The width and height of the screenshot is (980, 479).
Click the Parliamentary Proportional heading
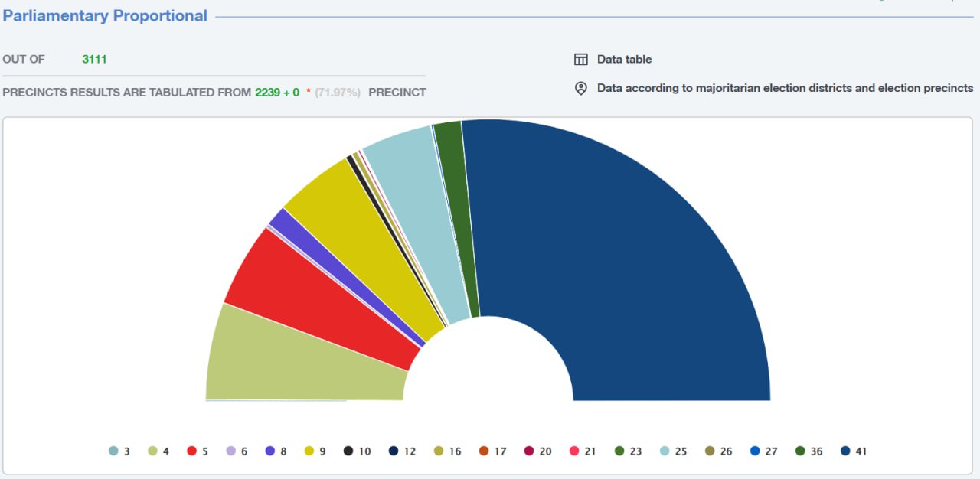coord(105,16)
